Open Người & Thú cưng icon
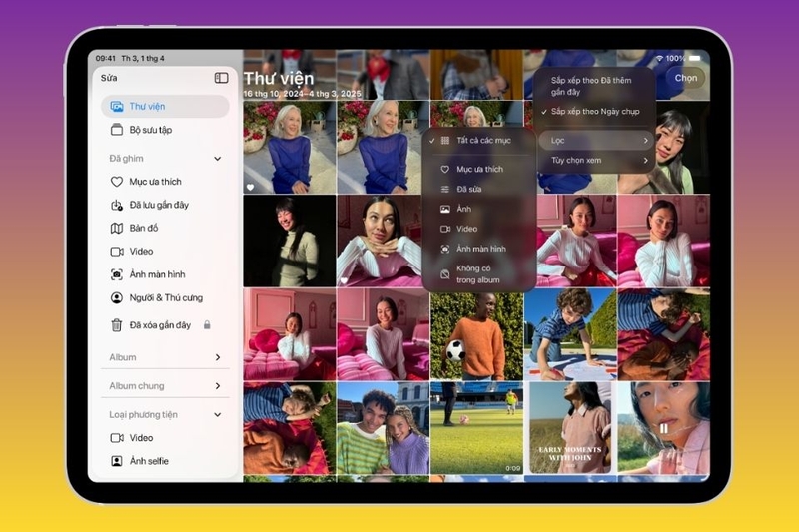799x532 pixels. (117, 298)
